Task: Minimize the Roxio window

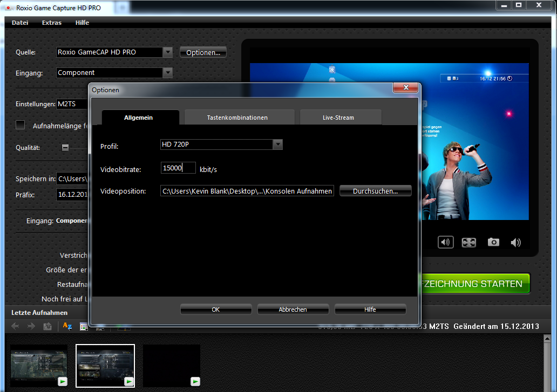Action: click(x=504, y=5)
